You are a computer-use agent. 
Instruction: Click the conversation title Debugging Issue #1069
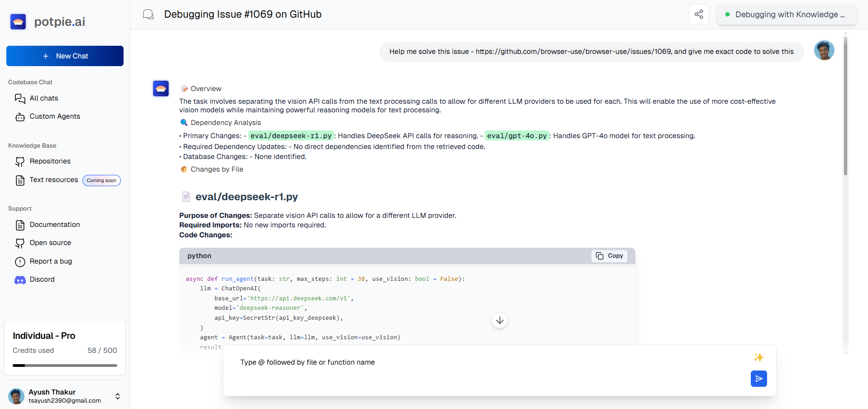coord(243,14)
